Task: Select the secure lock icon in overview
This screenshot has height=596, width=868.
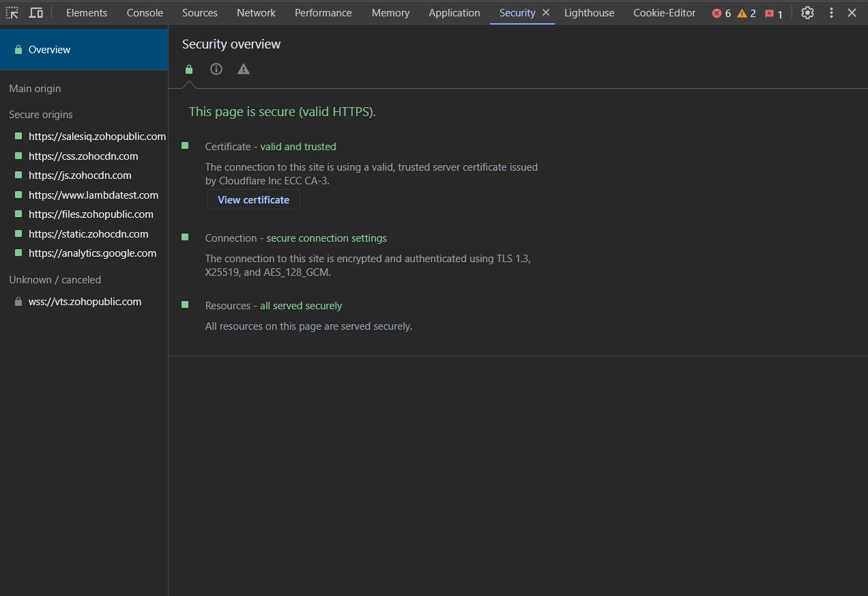Action: [x=189, y=70]
